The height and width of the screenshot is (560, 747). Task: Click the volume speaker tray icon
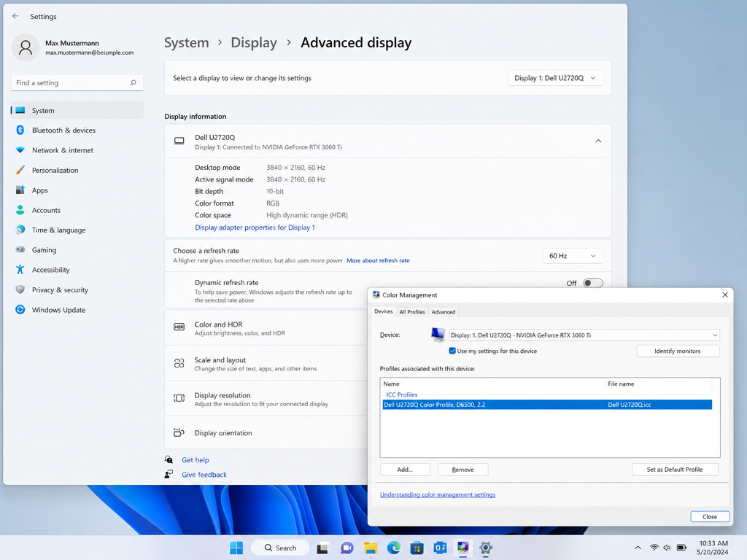coord(667,548)
